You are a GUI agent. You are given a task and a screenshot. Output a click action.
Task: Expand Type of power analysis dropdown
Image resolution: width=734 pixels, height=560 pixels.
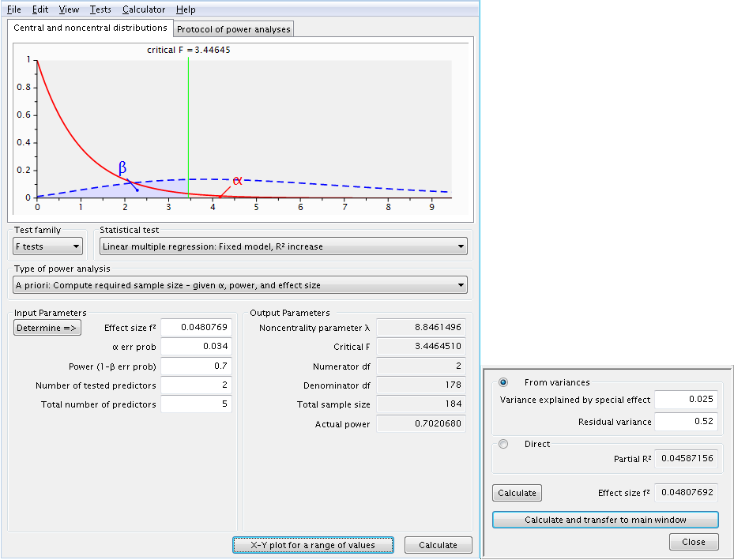240,285
